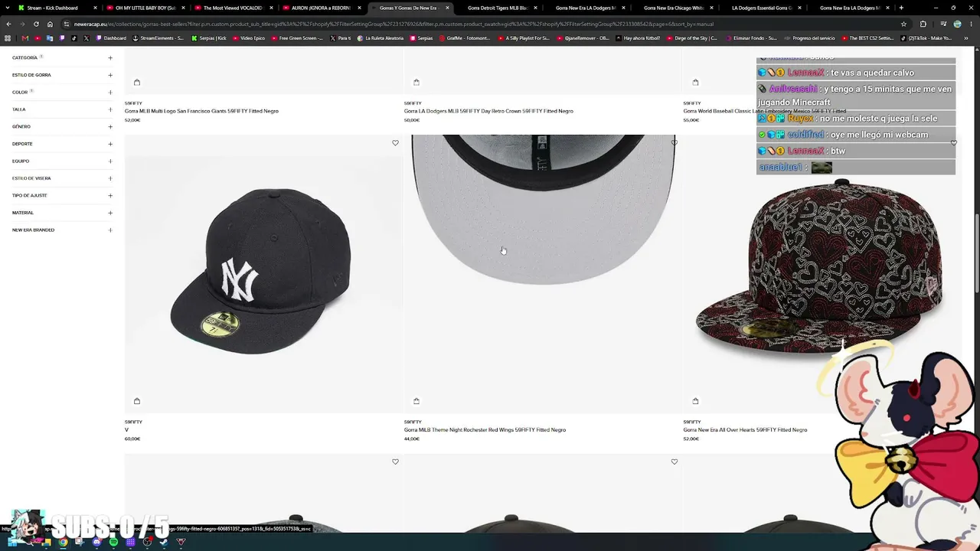Close the Gorras Y Gorras De New Era tab

click(447, 8)
